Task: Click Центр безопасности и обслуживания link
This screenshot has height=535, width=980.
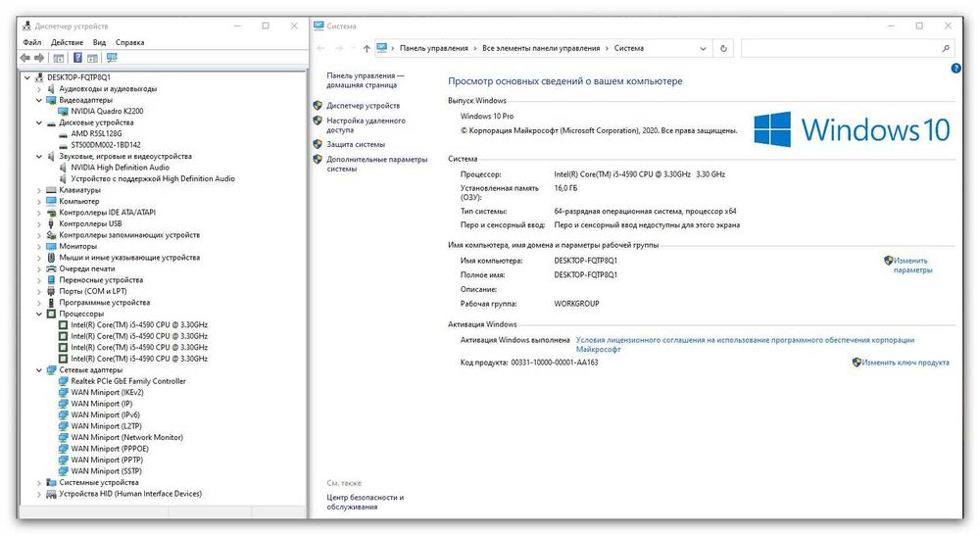Action: pos(365,502)
